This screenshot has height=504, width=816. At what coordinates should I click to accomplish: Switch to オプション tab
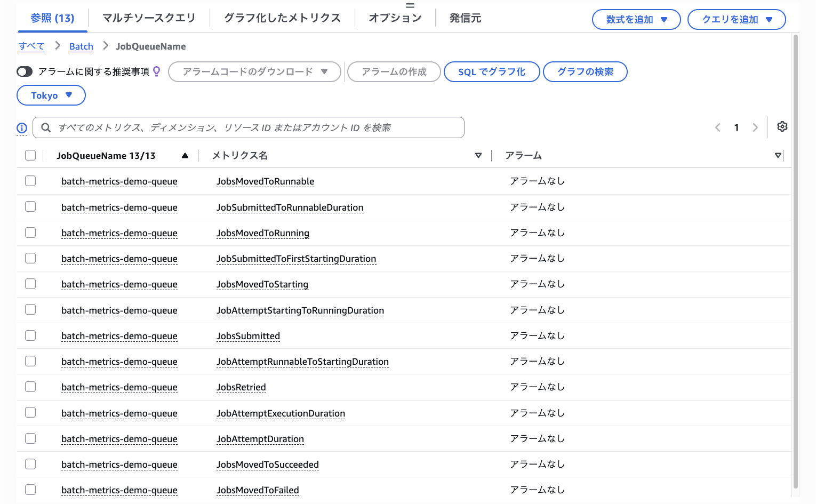coord(395,18)
